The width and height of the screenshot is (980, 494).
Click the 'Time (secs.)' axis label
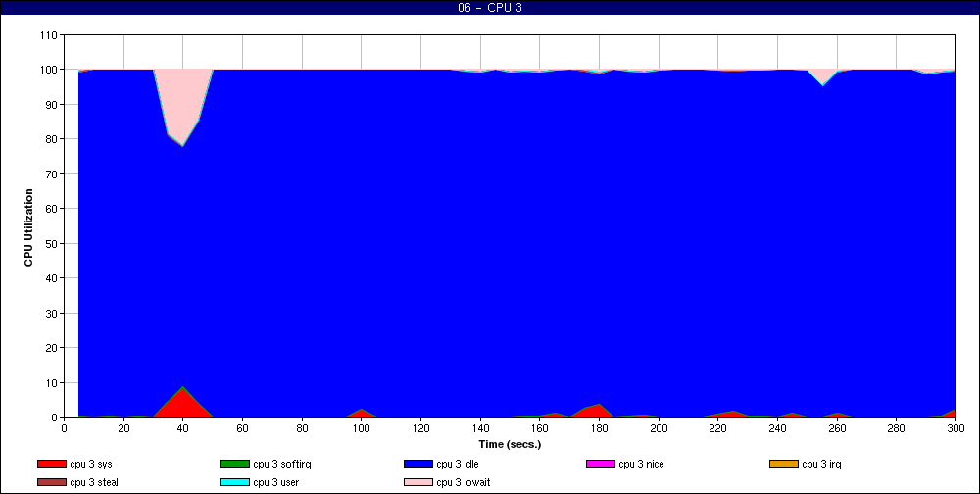[x=510, y=445]
